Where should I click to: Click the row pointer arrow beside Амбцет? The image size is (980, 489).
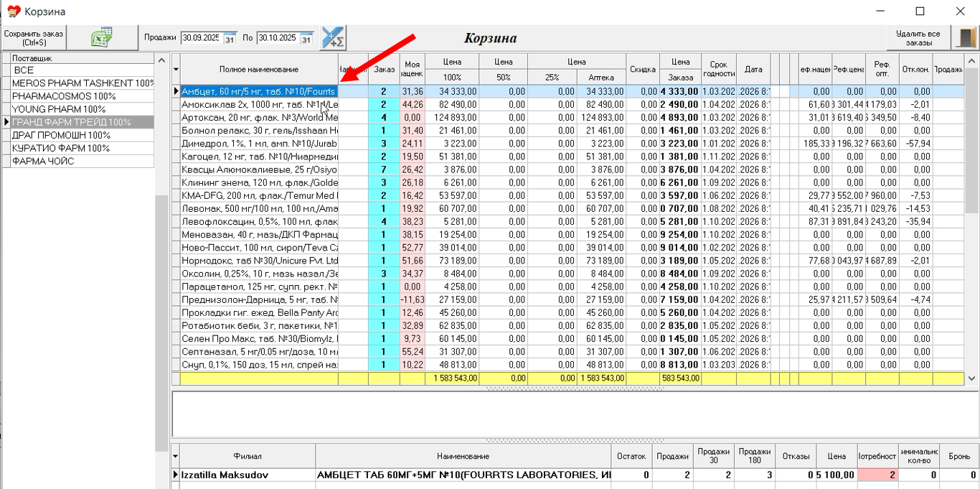click(x=176, y=92)
